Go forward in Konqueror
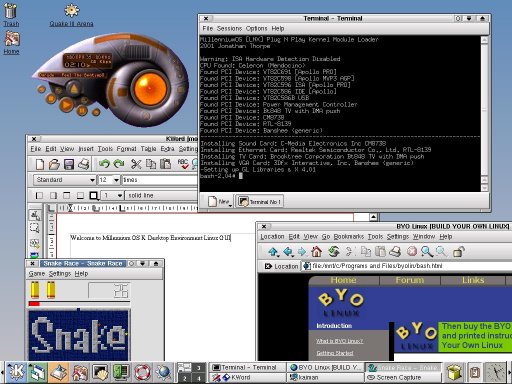512x384 pixels. pos(302,252)
